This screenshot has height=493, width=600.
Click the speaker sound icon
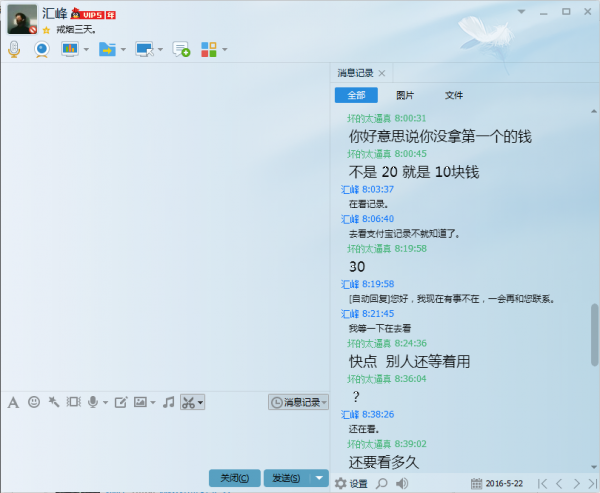pyautogui.click(x=402, y=484)
